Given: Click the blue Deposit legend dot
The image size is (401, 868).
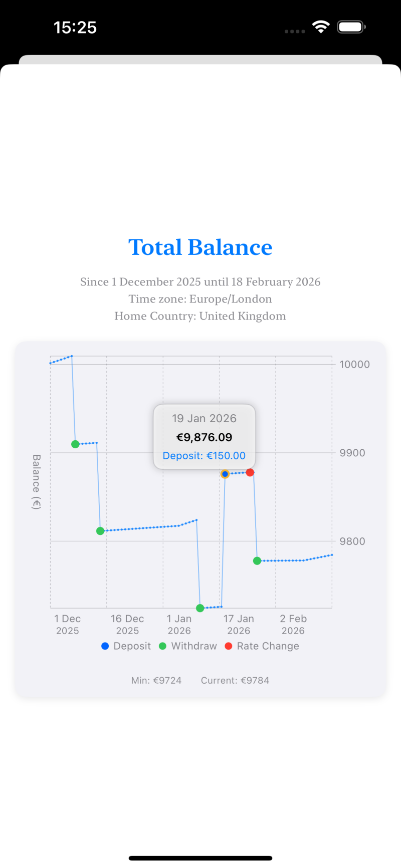Looking at the screenshot, I should [x=105, y=646].
